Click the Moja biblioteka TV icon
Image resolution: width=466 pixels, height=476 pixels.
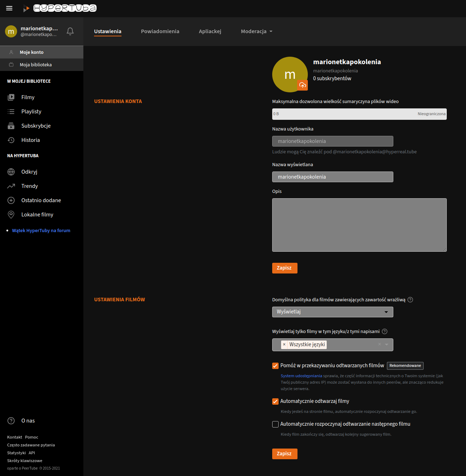11,65
